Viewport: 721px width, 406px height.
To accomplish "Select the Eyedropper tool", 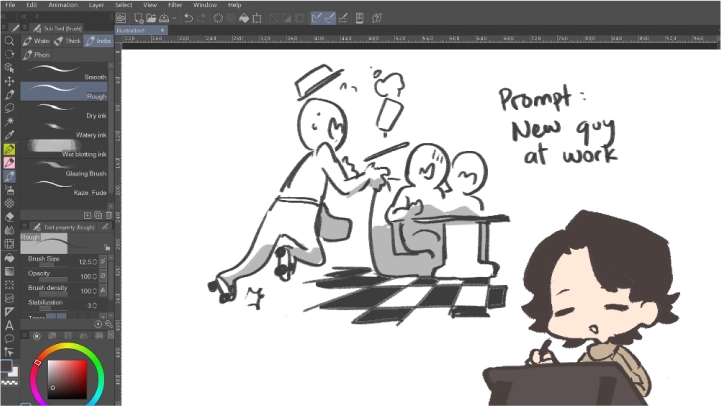I will click(9, 135).
